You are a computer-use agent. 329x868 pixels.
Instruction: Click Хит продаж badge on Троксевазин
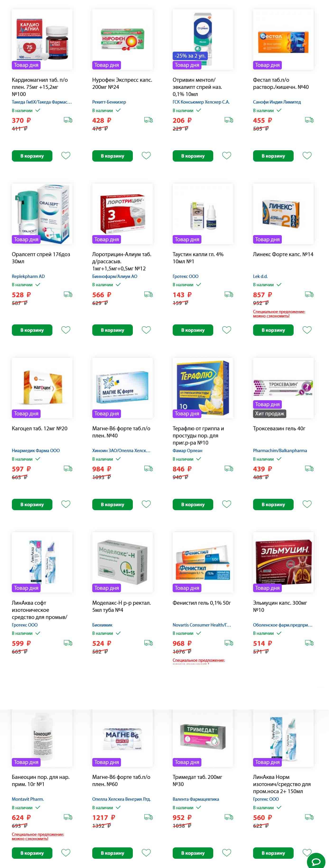270,414
